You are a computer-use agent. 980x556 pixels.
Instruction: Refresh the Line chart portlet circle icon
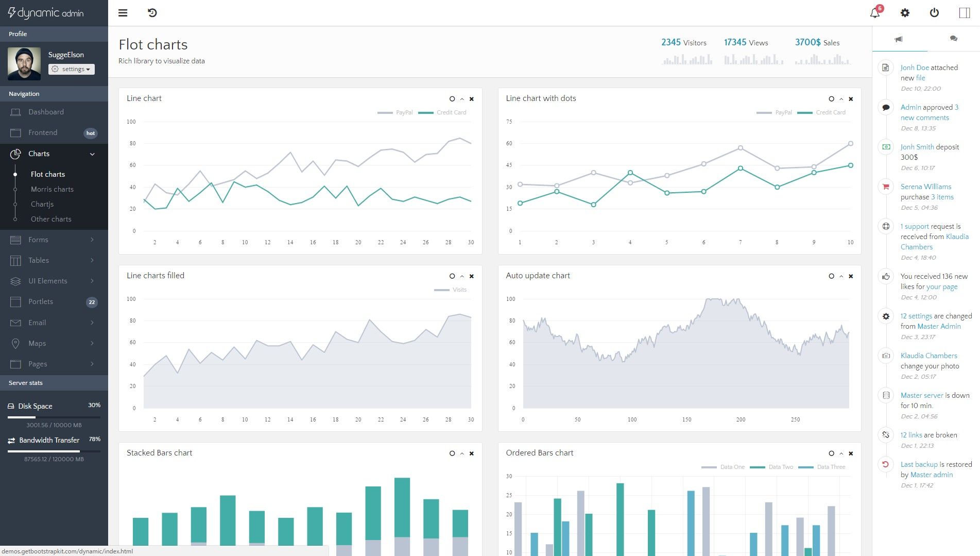452,99
